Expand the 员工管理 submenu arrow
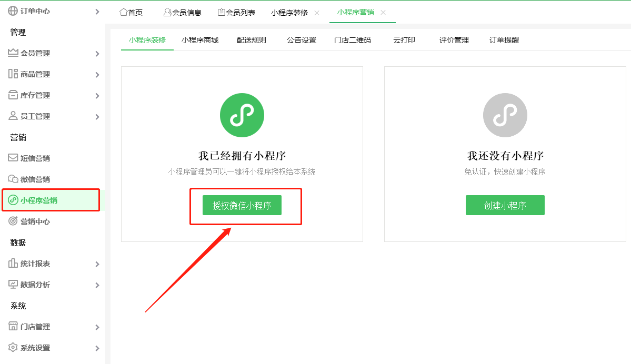This screenshot has height=364, width=631. [97, 117]
